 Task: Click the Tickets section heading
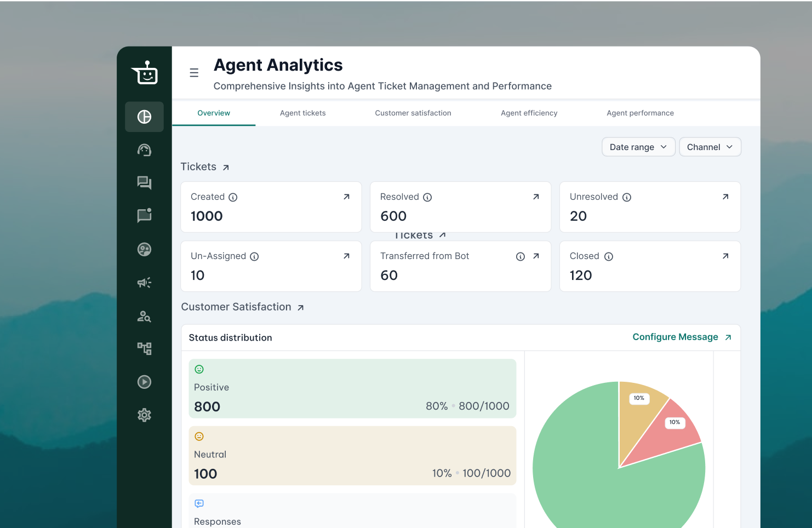click(198, 167)
